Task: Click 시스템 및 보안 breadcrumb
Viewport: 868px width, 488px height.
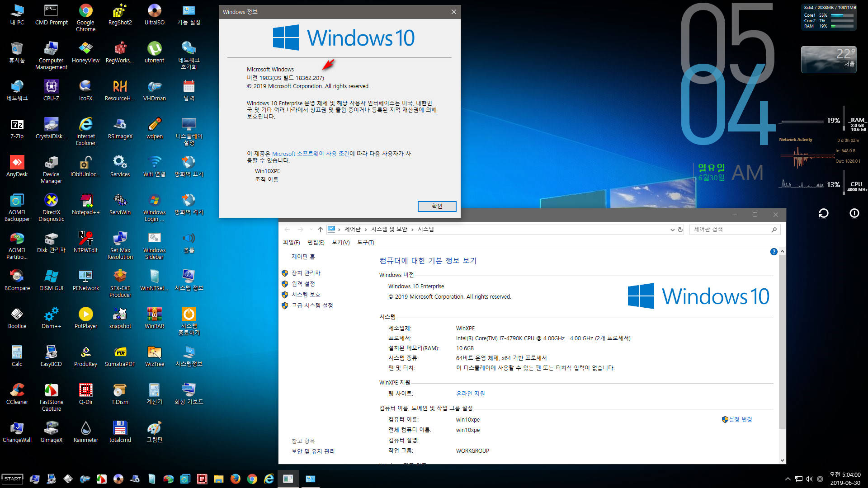Action: (389, 230)
